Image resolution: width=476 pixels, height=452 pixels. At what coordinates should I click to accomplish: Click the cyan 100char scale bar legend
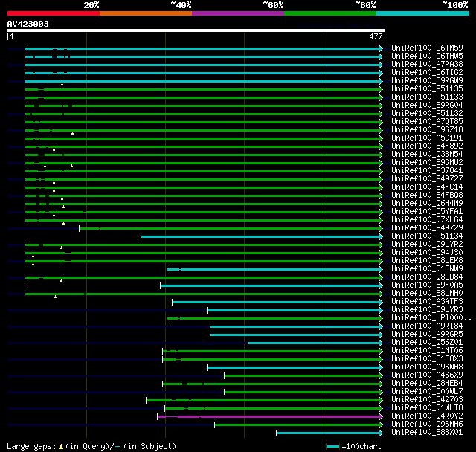click(x=333, y=446)
